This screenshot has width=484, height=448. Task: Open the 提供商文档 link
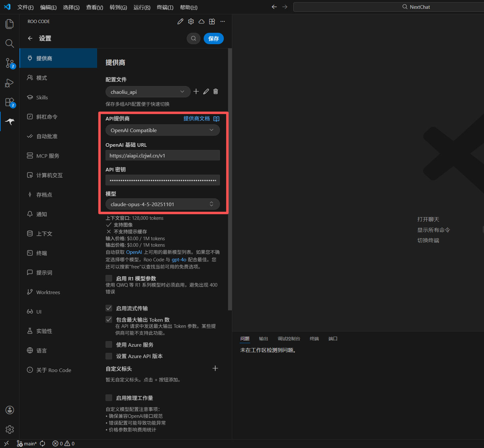pos(197,118)
